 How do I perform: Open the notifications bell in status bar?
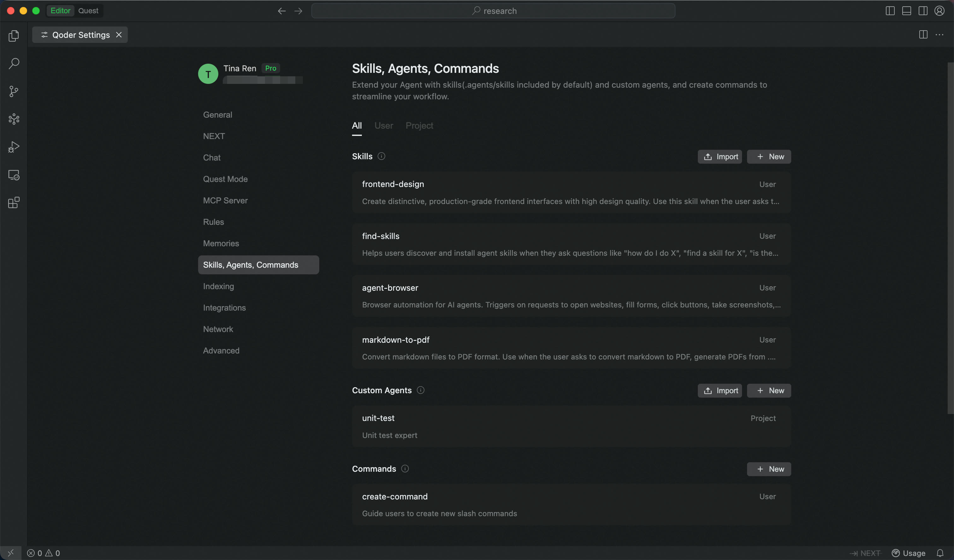940,553
